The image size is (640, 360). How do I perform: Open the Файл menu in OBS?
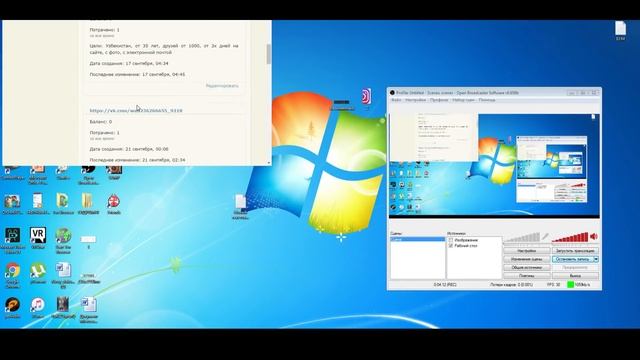pos(396,100)
